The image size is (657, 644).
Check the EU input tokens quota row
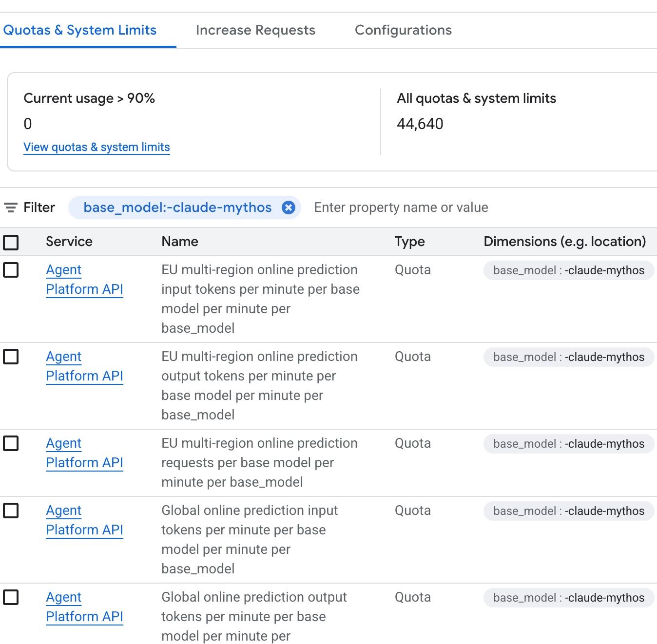(11, 269)
